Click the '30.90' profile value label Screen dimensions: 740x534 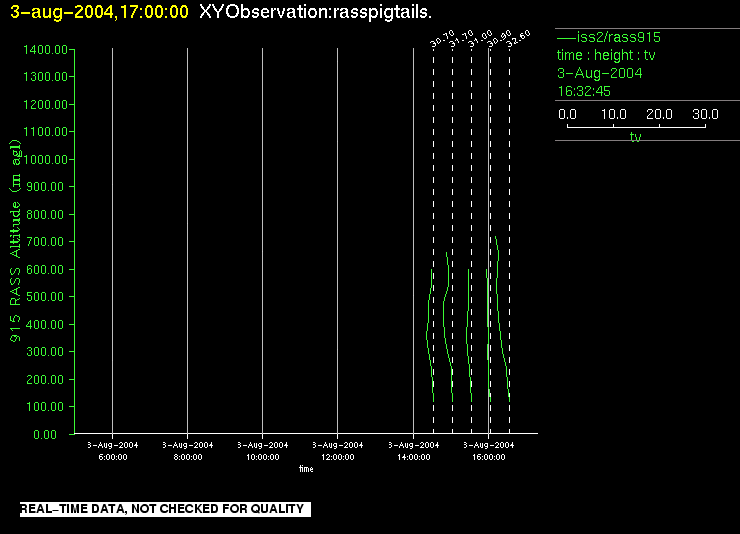coord(499,39)
